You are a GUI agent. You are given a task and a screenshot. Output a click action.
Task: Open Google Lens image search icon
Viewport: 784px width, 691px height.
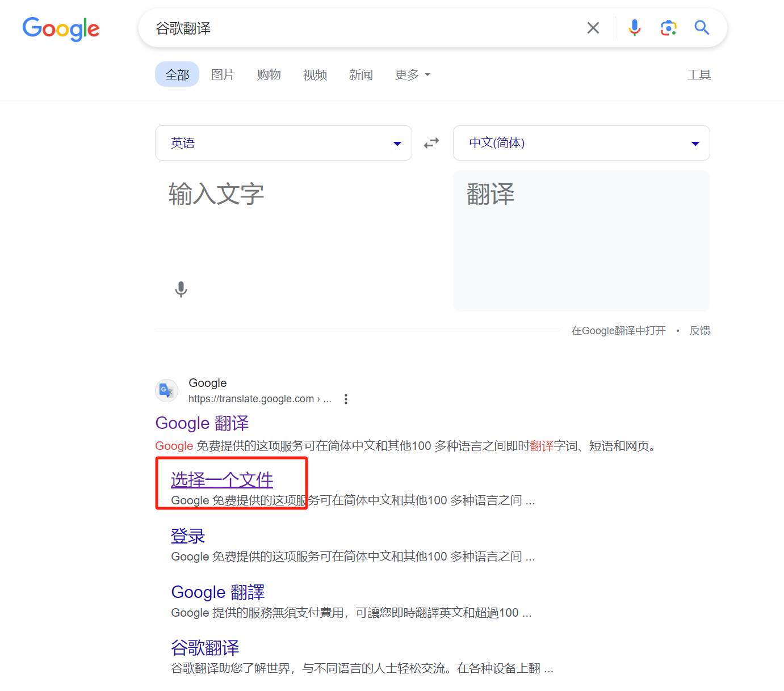[x=668, y=28]
